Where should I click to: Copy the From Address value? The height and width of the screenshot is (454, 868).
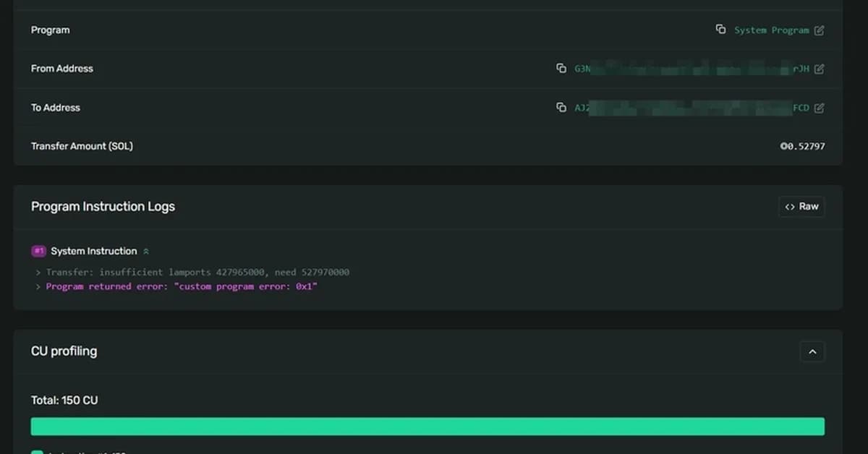tap(561, 69)
